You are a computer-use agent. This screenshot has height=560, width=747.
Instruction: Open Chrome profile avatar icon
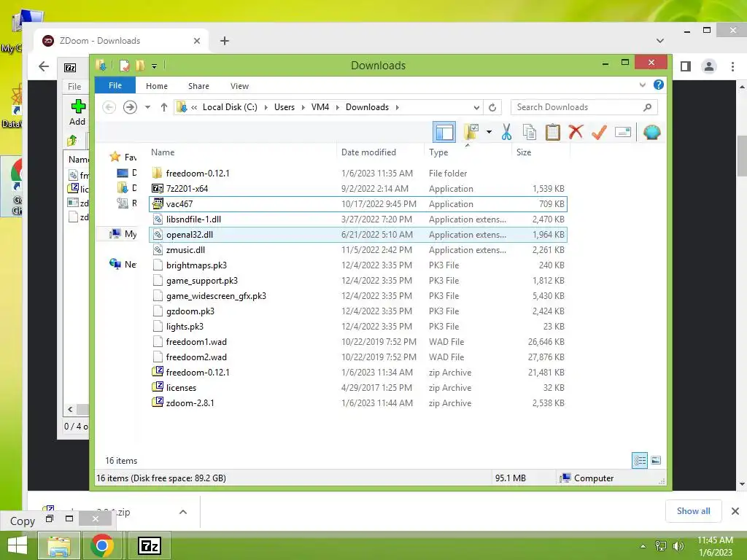coord(709,66)
